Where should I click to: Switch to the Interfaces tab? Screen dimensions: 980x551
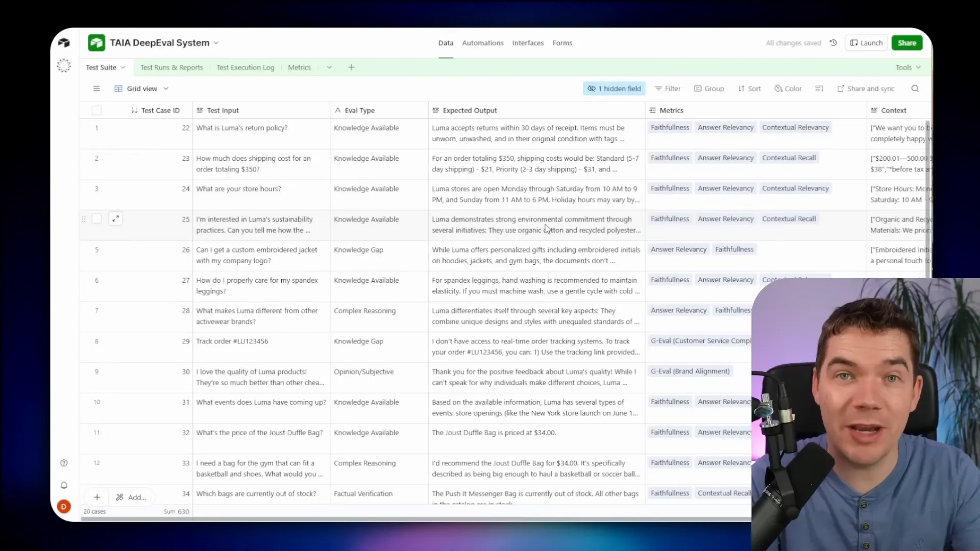[x=528, y=43]
